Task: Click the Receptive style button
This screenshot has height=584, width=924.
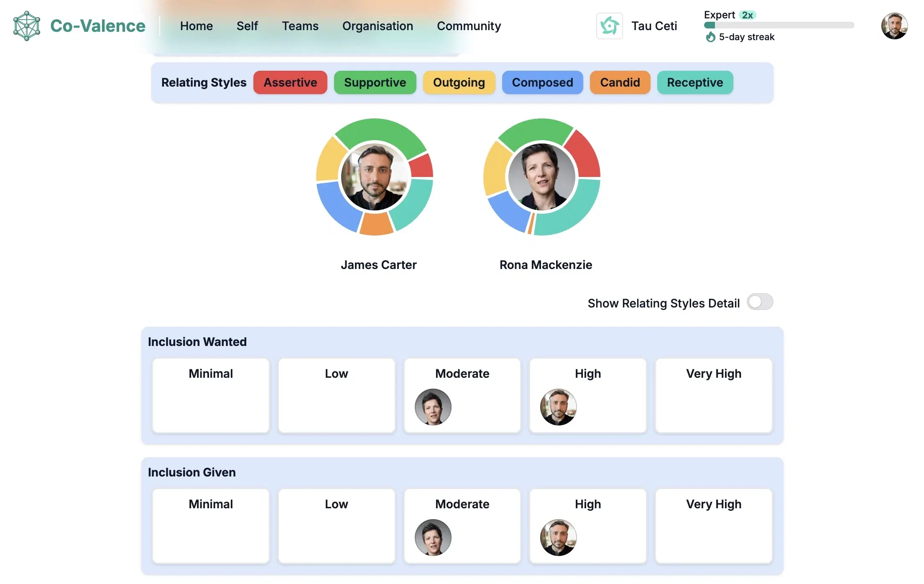Action: (695, 82)
